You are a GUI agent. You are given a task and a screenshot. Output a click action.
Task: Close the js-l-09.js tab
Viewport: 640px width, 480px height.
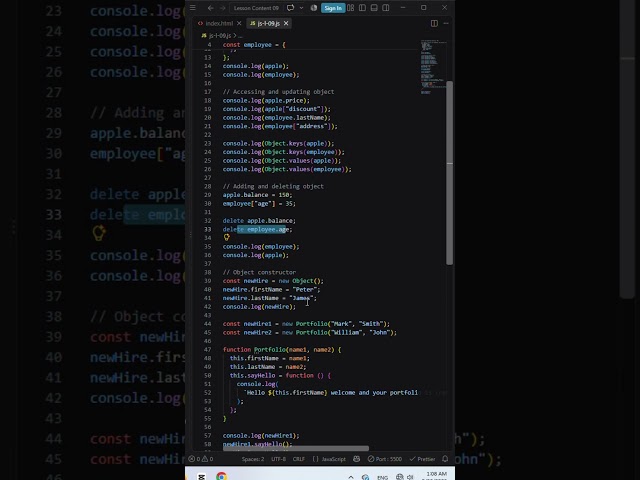click(x=286, y=23)
